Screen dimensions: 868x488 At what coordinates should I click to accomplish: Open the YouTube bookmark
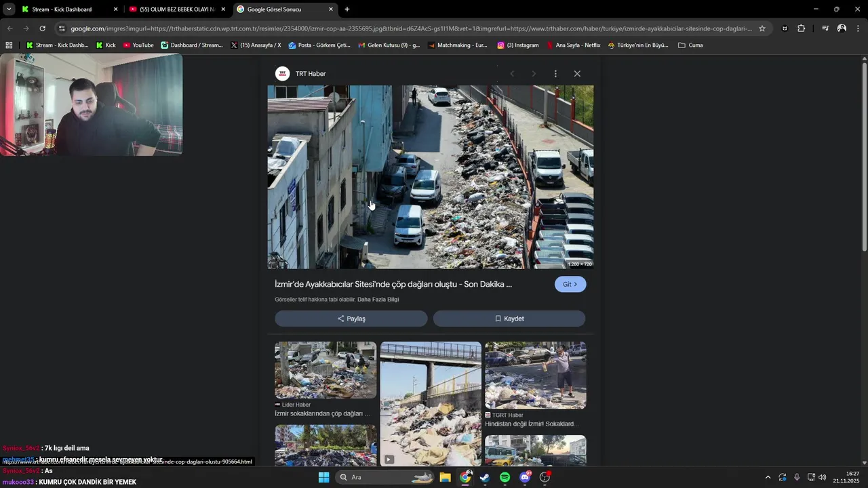(x=138, y=45)
